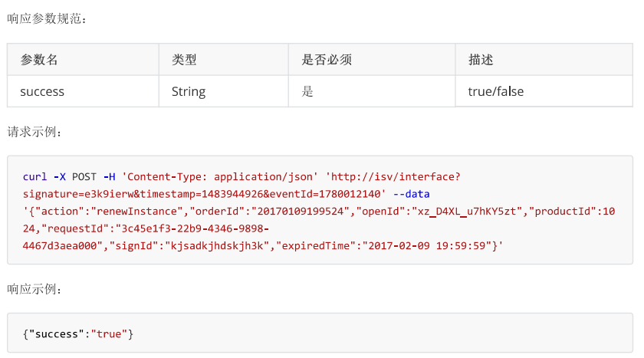Click the POST method in curl command
Image resolution: width=644 pixels, height=358 pixels.
point(84,177)
